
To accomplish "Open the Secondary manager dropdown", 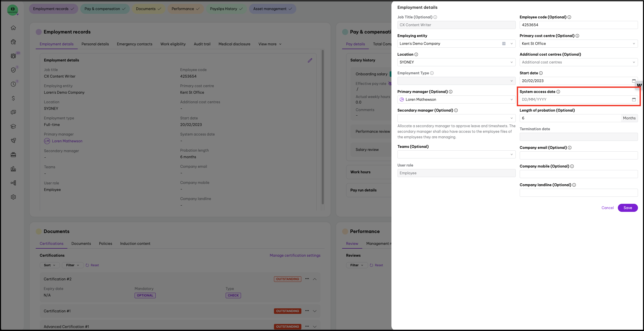I will click(x=456, y=118).
